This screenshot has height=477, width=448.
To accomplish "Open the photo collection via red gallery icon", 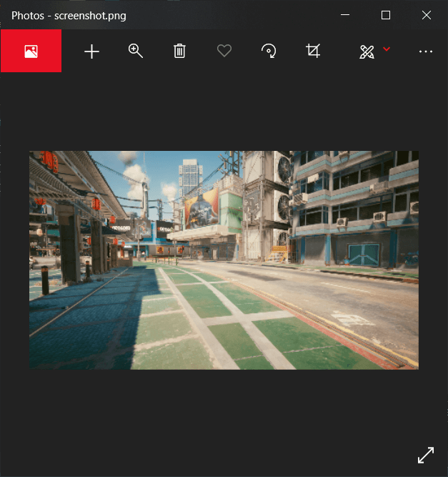I will (31, 51).
